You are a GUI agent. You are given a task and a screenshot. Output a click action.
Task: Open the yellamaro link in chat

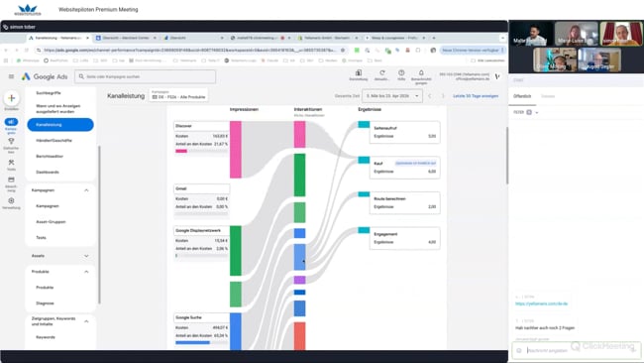click(541, 303)
